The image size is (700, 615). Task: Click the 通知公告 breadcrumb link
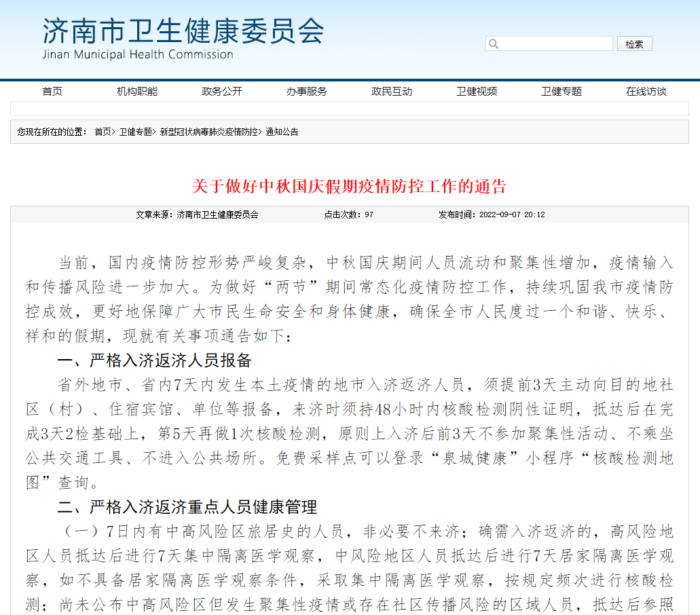pos(282,132)
